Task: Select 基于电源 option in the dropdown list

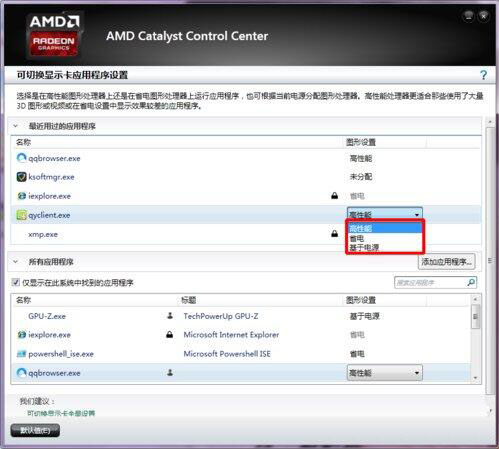Action: tap(385, 247)
